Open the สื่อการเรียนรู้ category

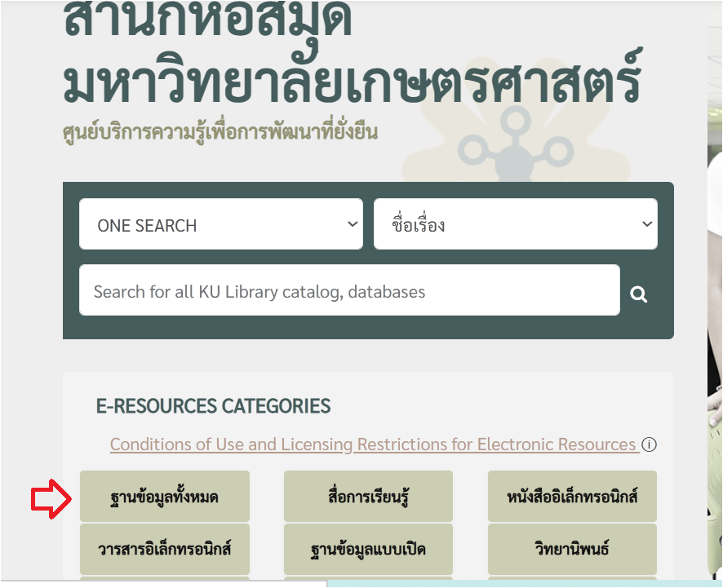coord(368,497)
